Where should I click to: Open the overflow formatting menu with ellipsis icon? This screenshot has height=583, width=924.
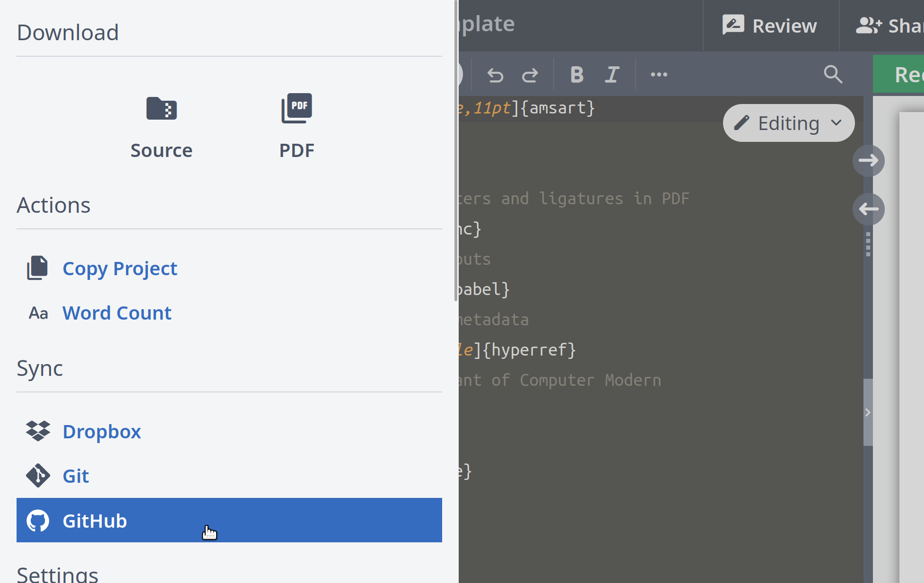(659, 74)
